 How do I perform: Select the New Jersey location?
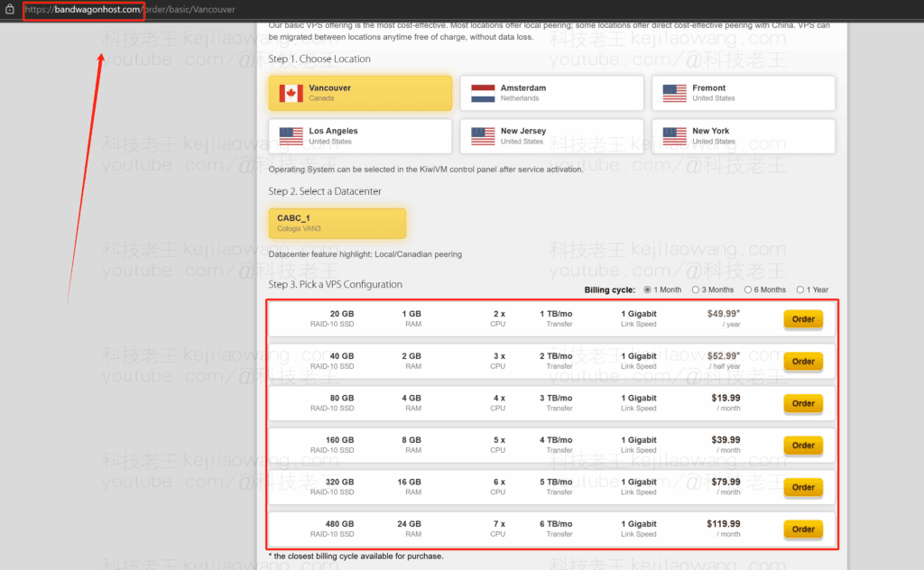pos(551,136)
